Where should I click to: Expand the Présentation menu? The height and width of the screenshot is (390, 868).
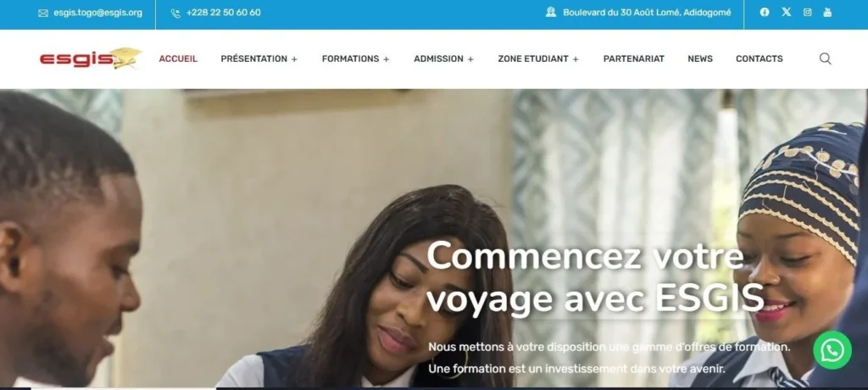pyautogui.click(x=259, y=58)
